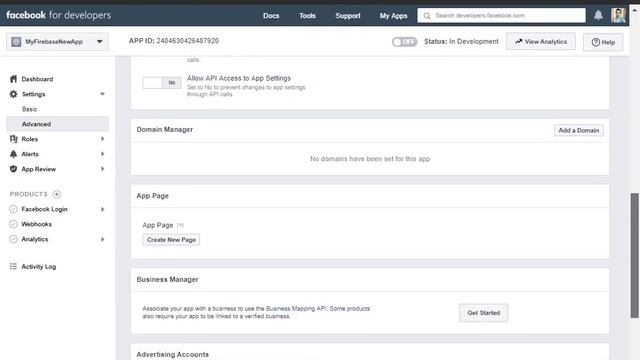Expand the Facebook Login submenu arrow
This screenshot has height=360, width=640.
click(102, 209)
